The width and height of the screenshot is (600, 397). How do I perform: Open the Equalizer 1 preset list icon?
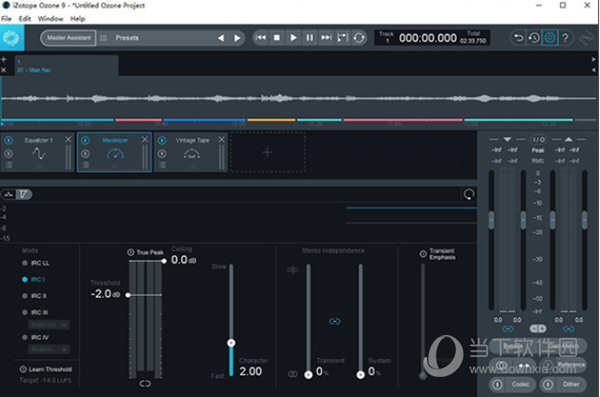coord(9,165)
